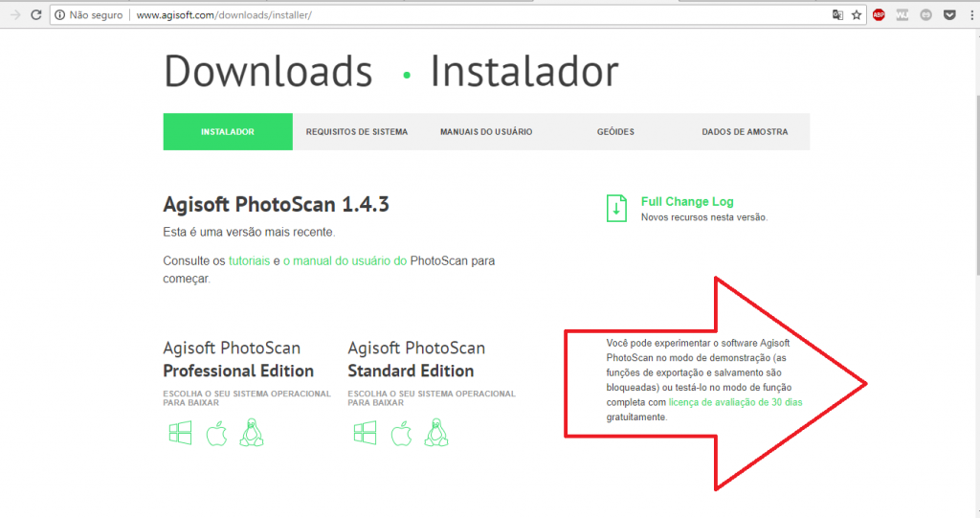Screen dimensions: 980x518
Task: Follow the licença de avaliação de 30 dias link
Action: pyautogui.click(x=736, y=402)
